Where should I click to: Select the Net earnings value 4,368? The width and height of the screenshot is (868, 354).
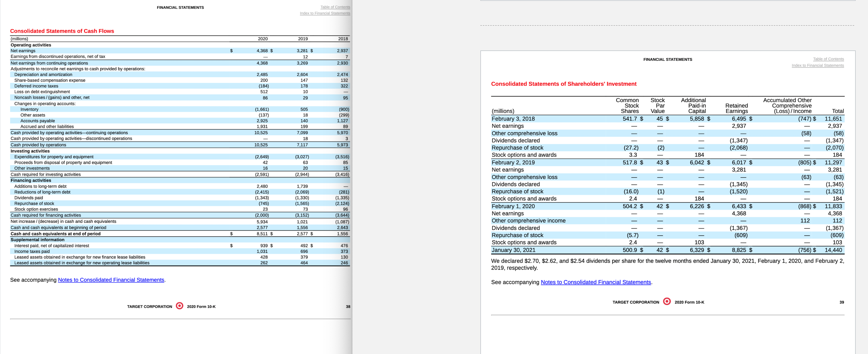[263, 51]
